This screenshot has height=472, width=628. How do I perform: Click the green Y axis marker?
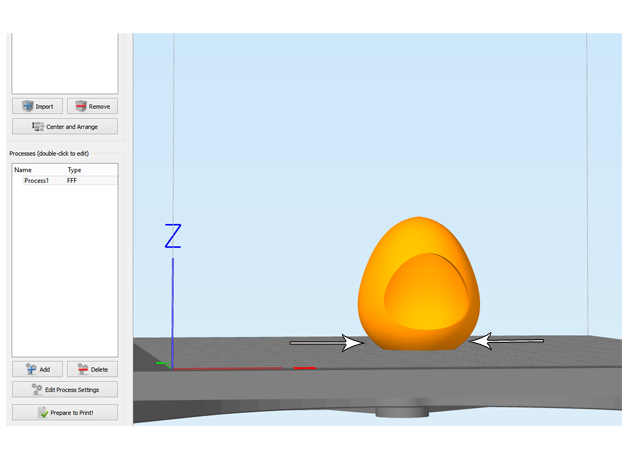[162, 363]
